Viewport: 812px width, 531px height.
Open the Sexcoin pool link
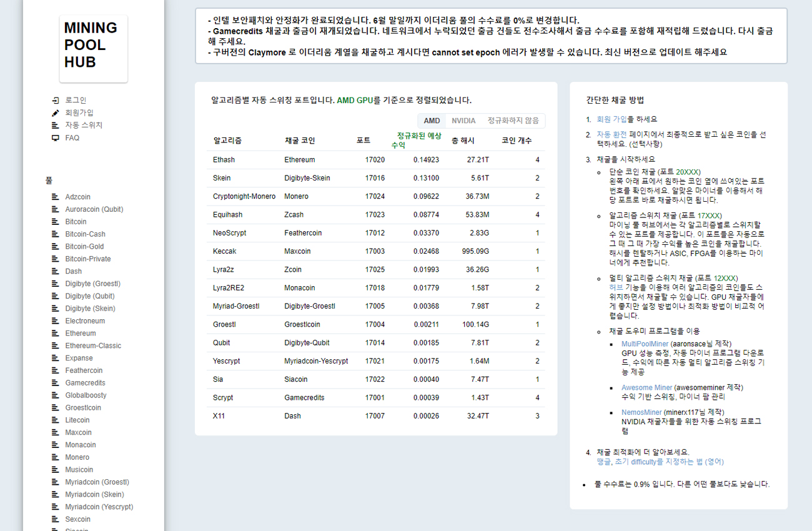tap(77, 519)
